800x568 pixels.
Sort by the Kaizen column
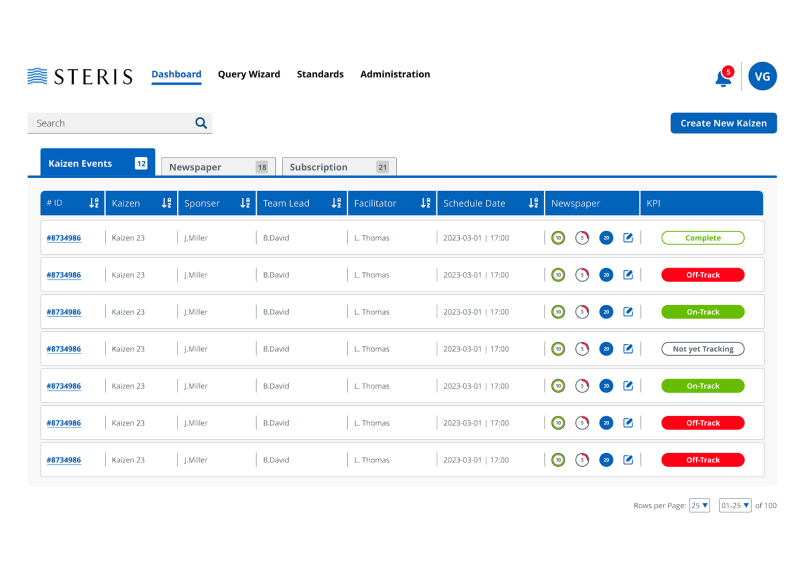tap(167, 203)
